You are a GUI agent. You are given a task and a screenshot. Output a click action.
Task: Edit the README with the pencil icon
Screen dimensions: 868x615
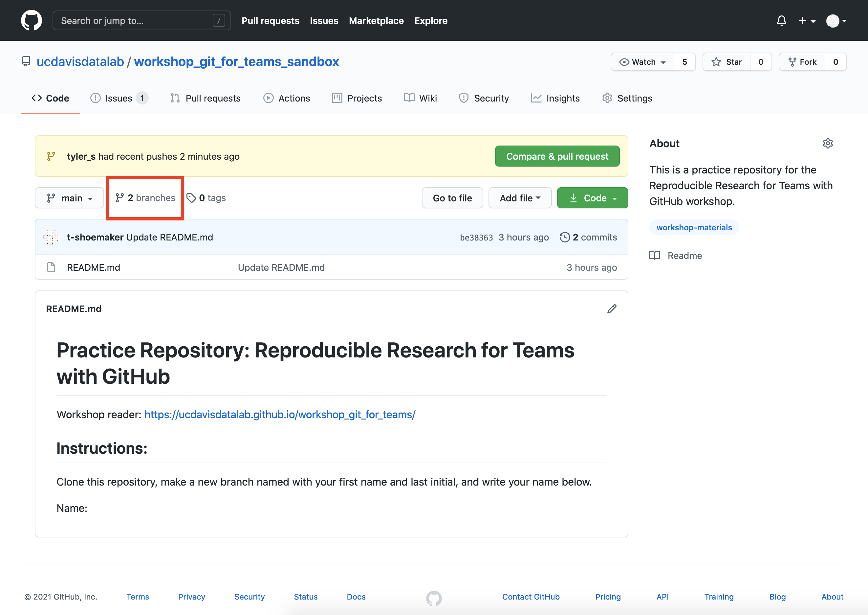pos(612,309)
